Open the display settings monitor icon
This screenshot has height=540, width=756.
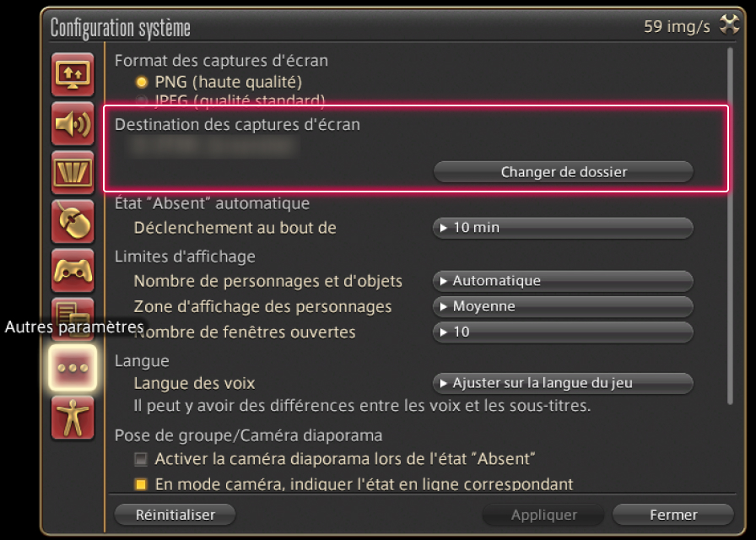tap(73, 76)
